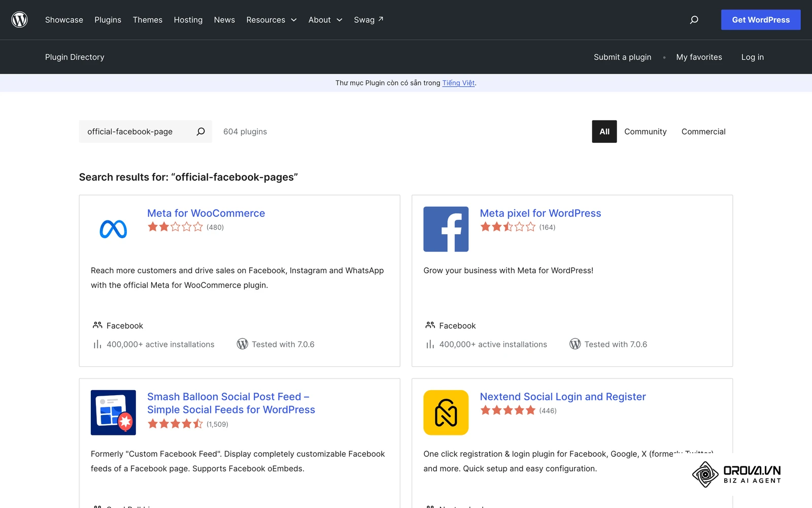Screen dimensions: 812x508
Task: Filter results by Commercial plugins
Action: (x=703, y=132)
